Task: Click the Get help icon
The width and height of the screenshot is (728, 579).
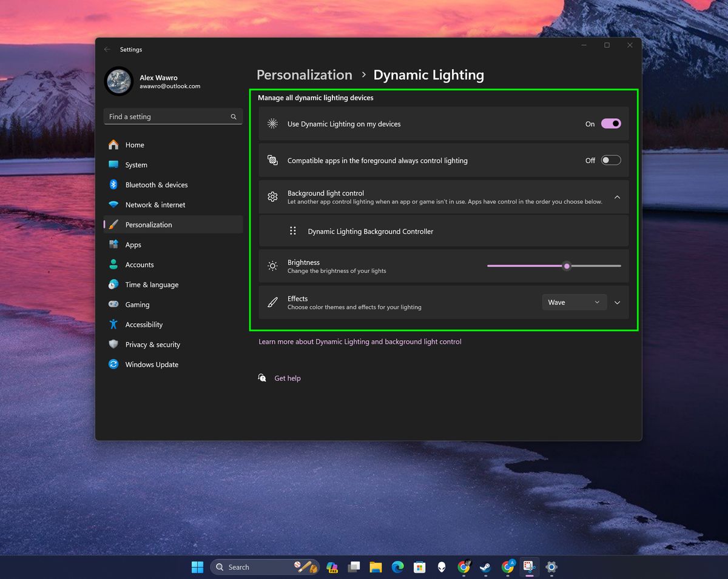Action: point(261,377)
